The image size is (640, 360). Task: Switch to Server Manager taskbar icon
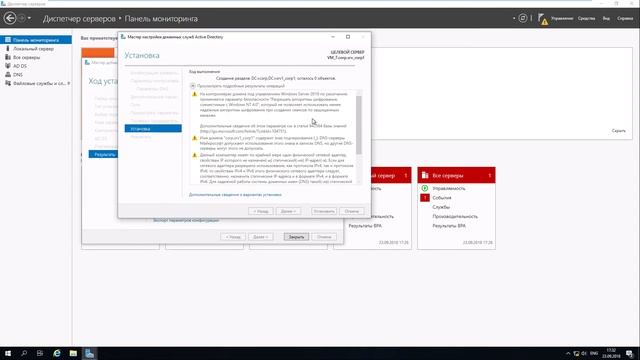[89, 353]
